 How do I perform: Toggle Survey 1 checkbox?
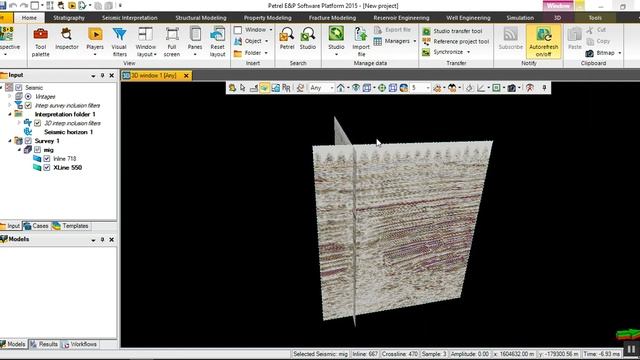(x=28, y=141)
